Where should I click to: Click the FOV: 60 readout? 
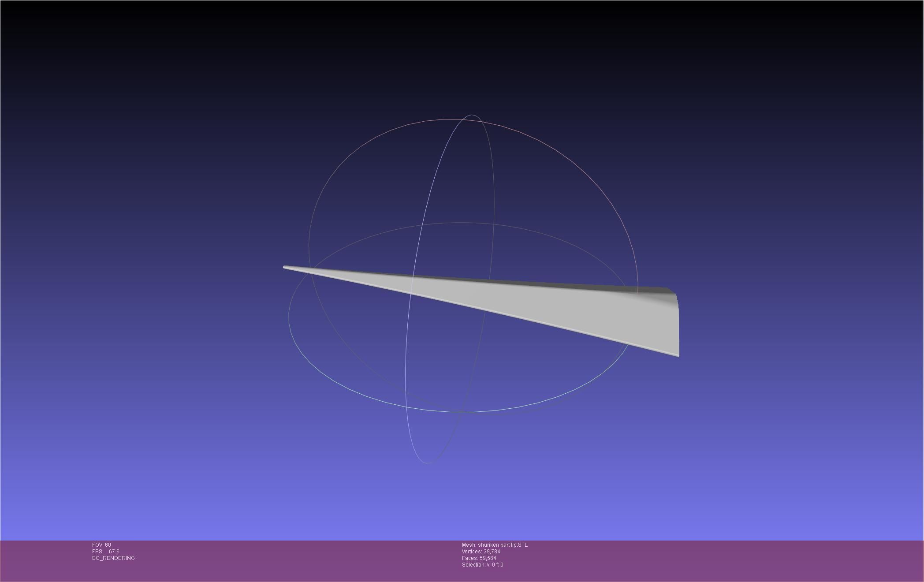click(101, 545)
